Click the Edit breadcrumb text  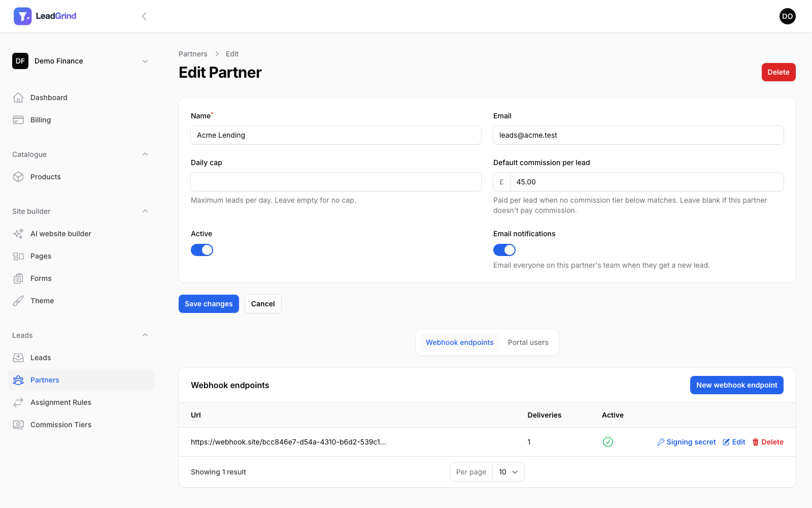(232, 54)
